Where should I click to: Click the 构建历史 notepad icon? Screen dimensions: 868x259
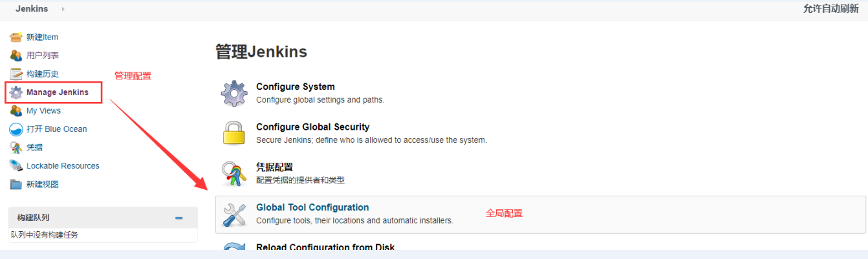[16, 74]
